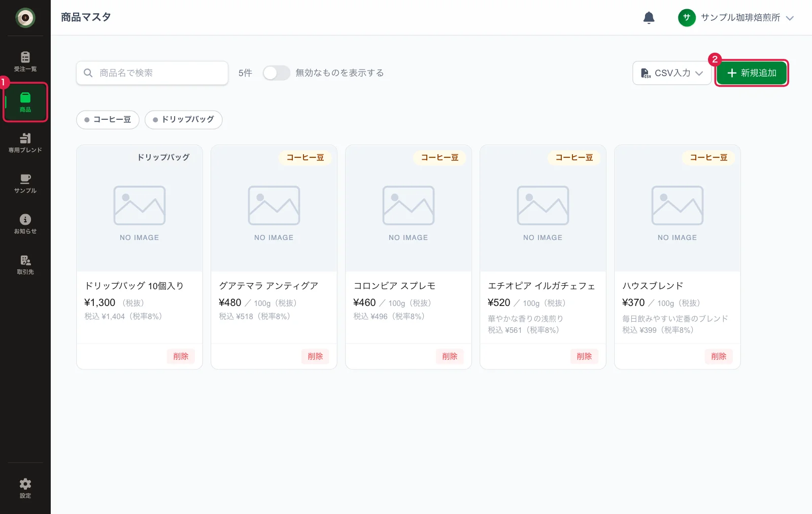Click the green サ account avatar

tap(687, 18)
